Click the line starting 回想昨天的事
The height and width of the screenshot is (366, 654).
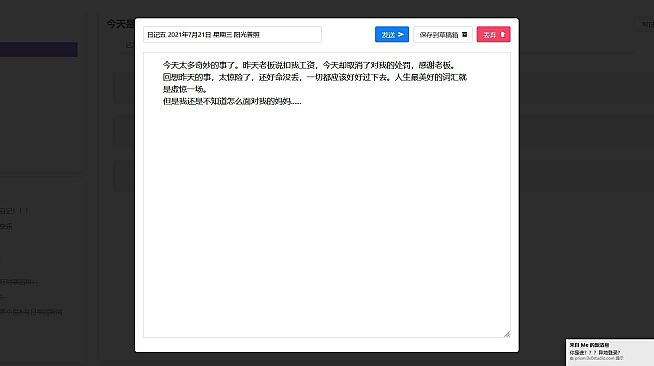coord(315,77)
